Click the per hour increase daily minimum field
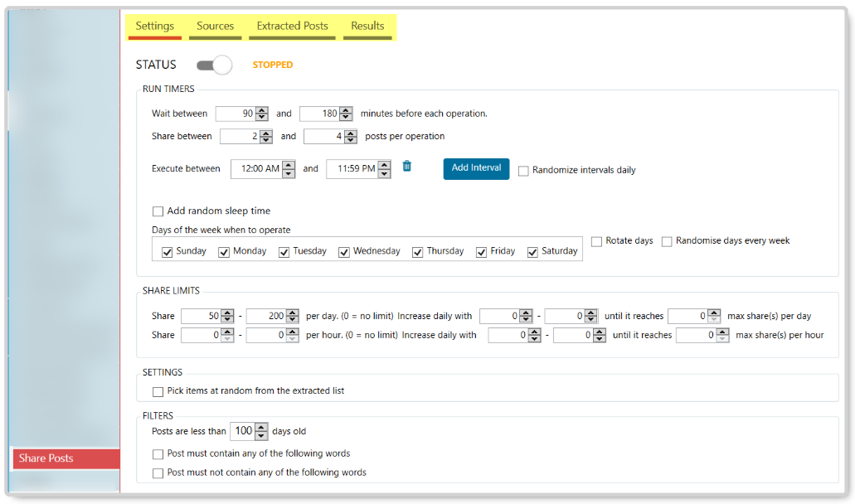 508,335
